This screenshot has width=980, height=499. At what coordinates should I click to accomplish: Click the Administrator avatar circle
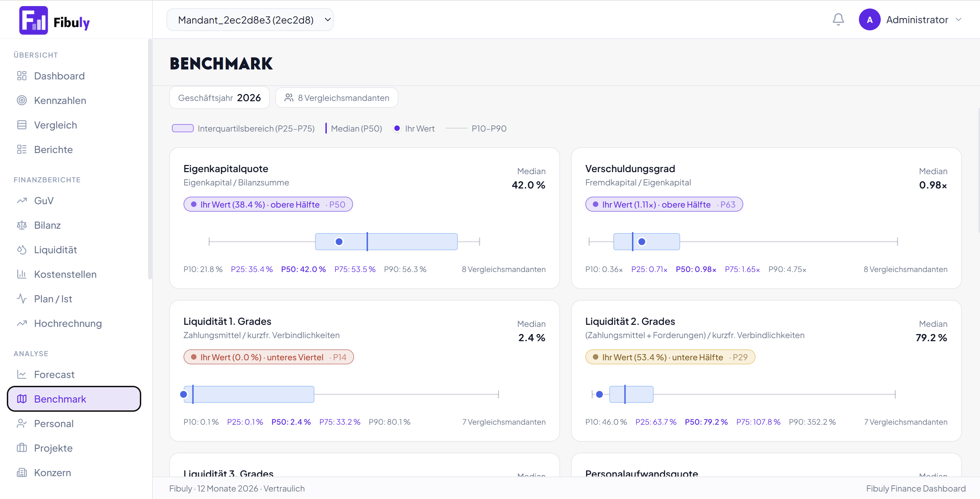tap(869, 20)
